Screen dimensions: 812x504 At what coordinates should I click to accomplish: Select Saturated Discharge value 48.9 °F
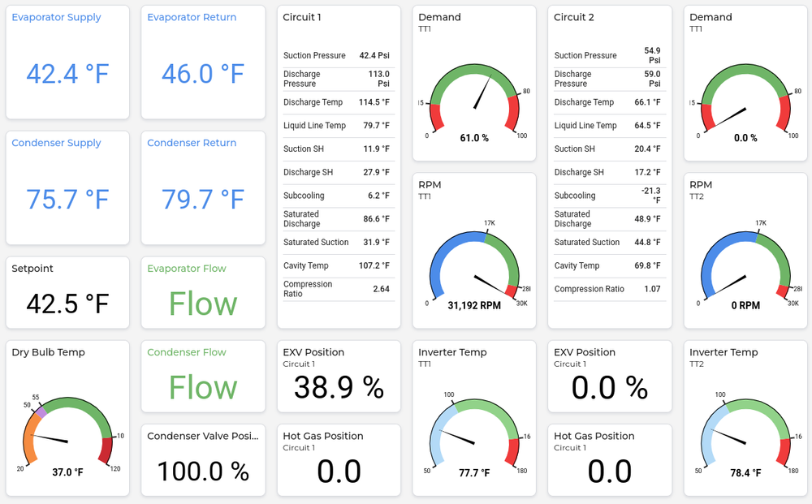(648, 219)
